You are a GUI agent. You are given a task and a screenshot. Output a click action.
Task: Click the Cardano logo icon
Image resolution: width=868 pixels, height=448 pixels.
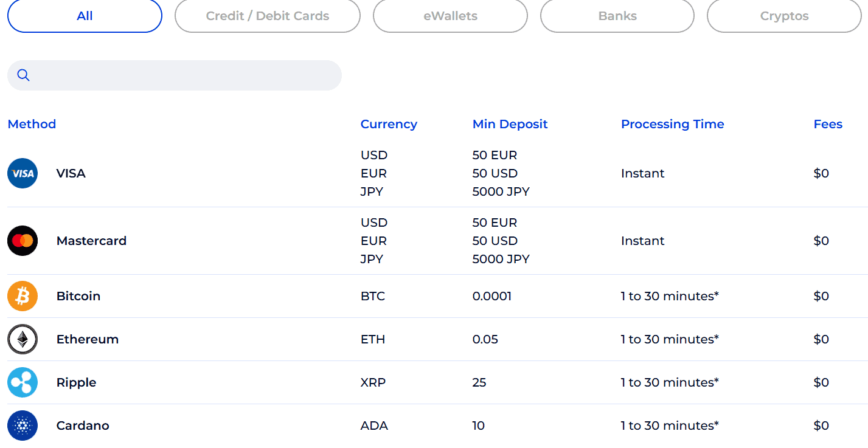[x=23, y=426]
